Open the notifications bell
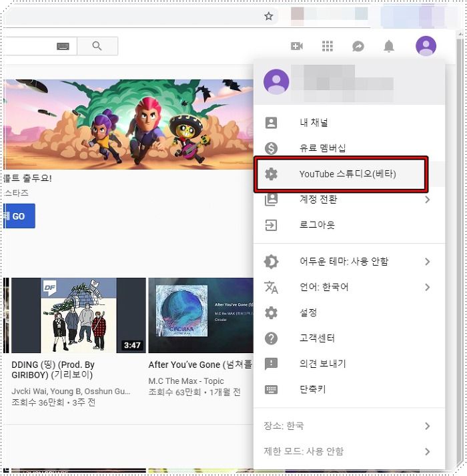 pos(389,46)
